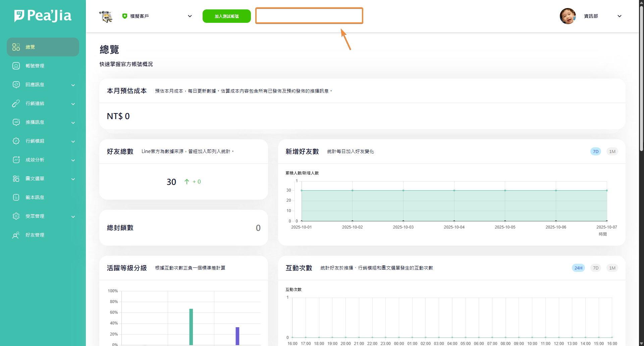Click the page vertical scrollbar

coord(641,77)
